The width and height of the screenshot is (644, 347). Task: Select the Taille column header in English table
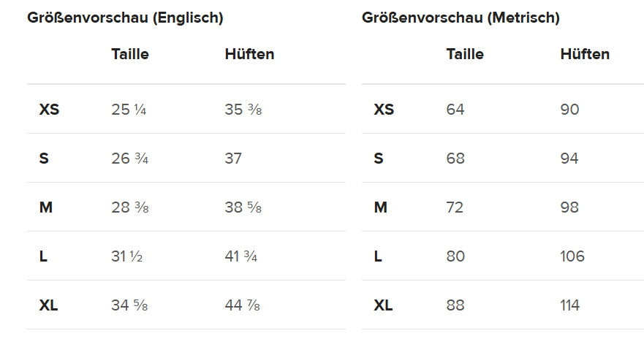(x=130, y=54)
